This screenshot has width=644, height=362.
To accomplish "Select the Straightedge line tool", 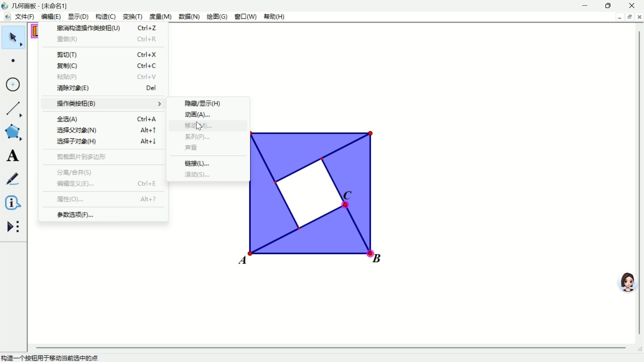I will coord(13,109).
